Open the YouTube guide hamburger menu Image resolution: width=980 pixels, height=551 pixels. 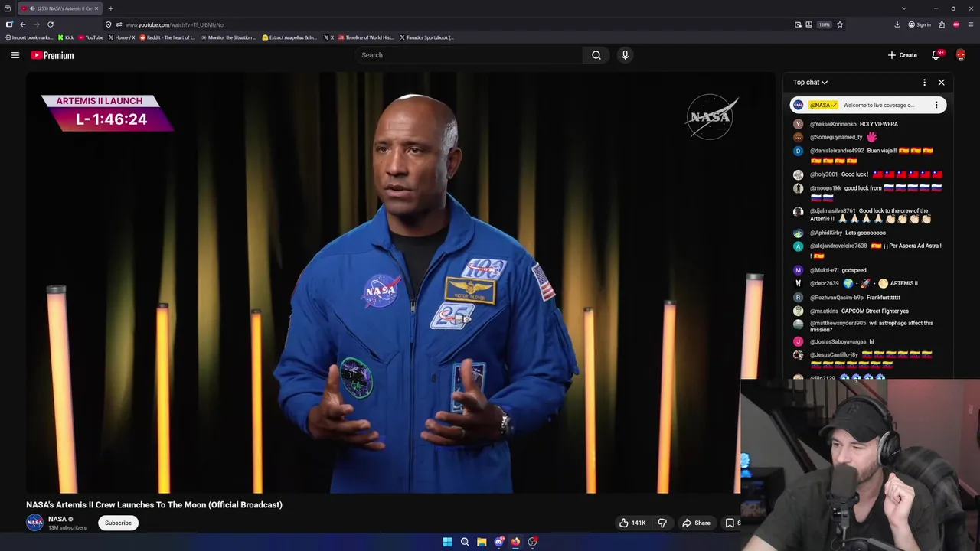[x=15, y=55]
